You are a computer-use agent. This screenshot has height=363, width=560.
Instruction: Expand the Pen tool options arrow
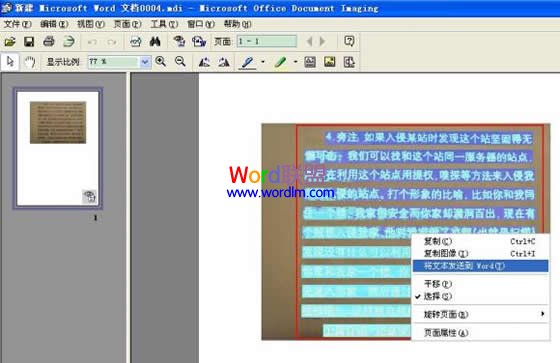click(263, 62)
